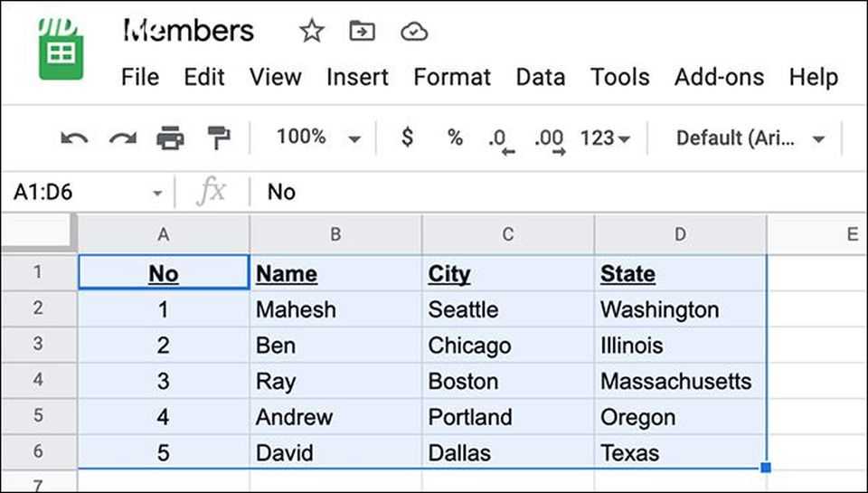Click the Redo arrow icon
Image resolution: width=868 pixels, height=493 pixels.
click(122, 138)
